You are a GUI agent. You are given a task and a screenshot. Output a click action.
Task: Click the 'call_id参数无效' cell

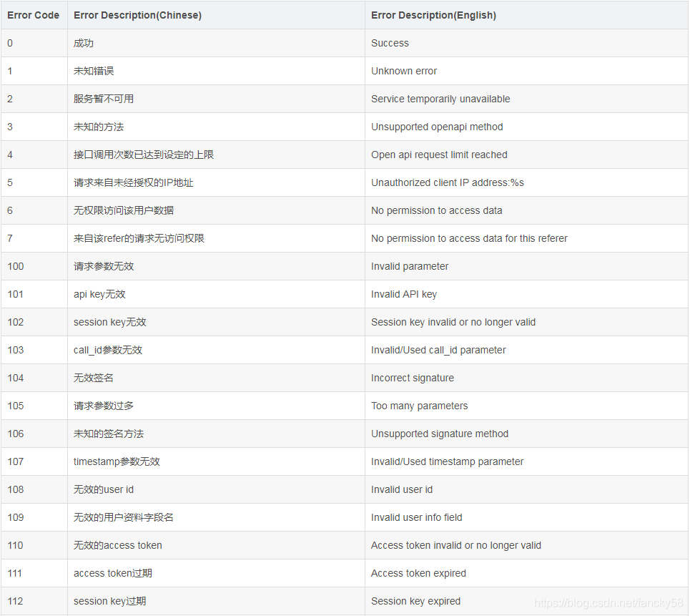click(x=216, y=350)
